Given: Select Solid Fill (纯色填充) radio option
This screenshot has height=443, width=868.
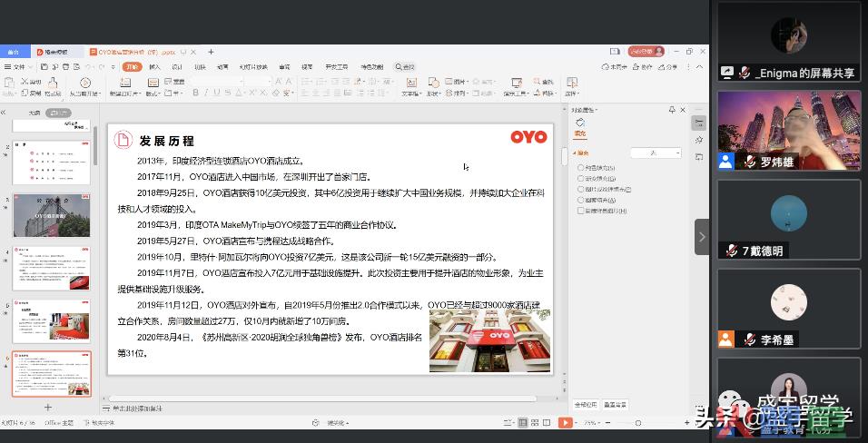Looking at the screenshot, I should (x=580, y=167).
